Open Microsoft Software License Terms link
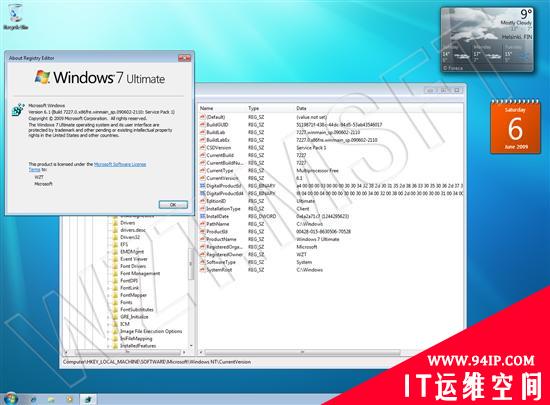 tap(120, 164)
